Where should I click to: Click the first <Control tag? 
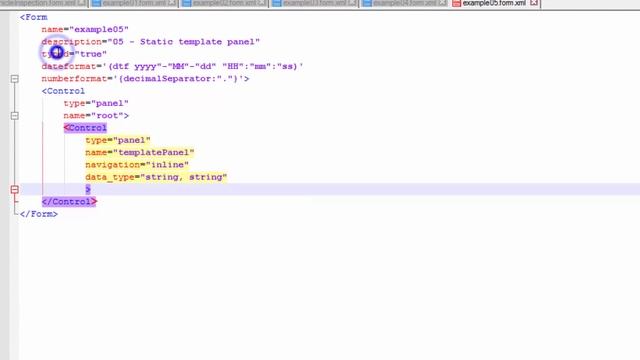coord(63,91)
